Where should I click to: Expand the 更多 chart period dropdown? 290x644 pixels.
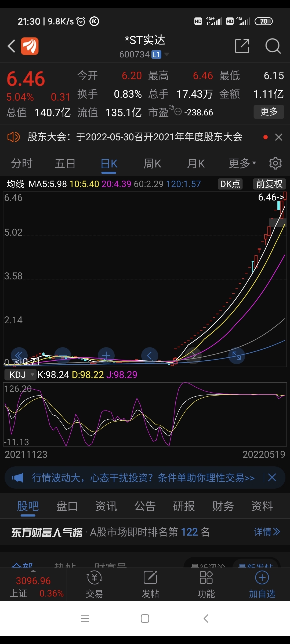[242, 163]
